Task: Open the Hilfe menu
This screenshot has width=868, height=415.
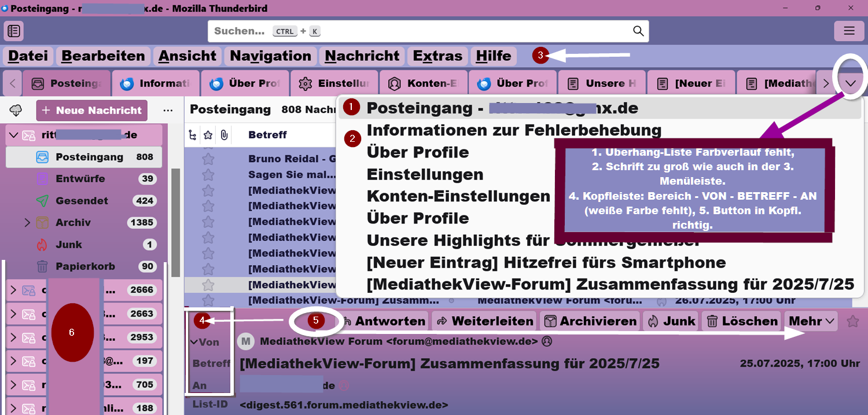Action: [494, 56]
